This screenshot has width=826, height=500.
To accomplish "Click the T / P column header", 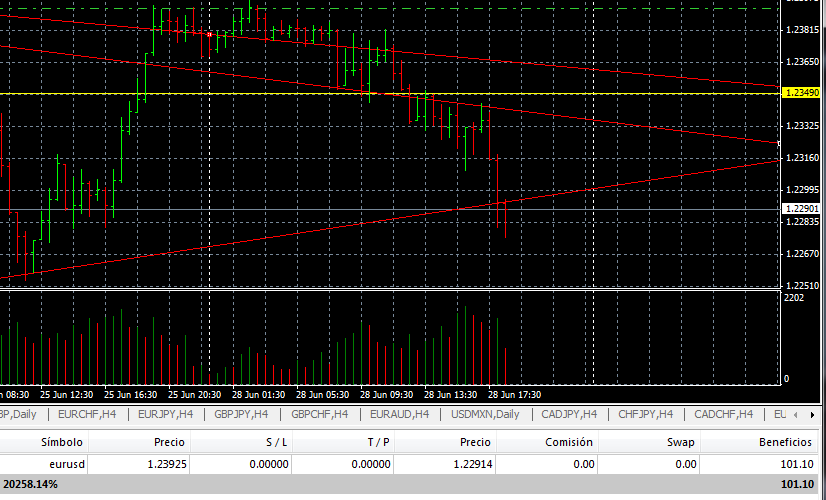I will [x=378, y=442].
